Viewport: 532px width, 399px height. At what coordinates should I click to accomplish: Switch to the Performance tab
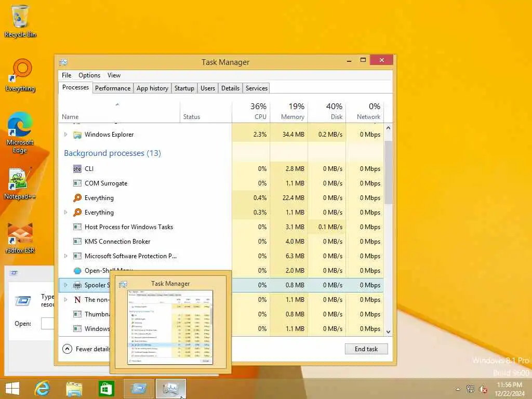click(113, 88)
